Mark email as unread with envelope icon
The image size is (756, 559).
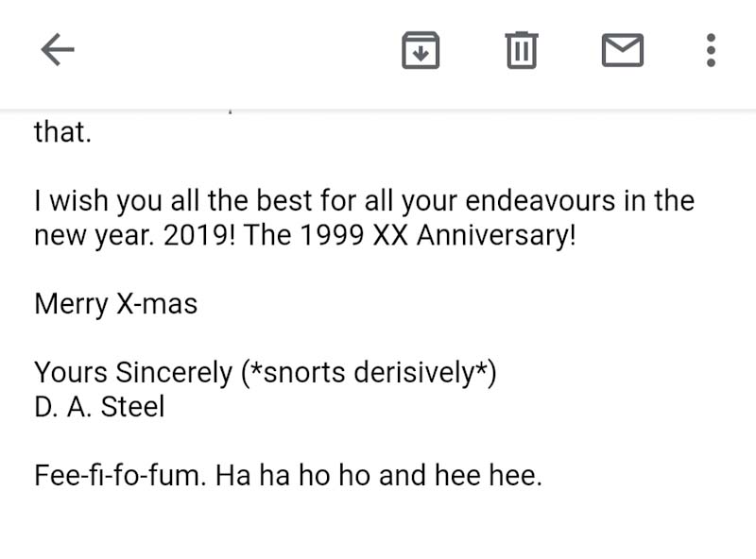tap(623, 50)
